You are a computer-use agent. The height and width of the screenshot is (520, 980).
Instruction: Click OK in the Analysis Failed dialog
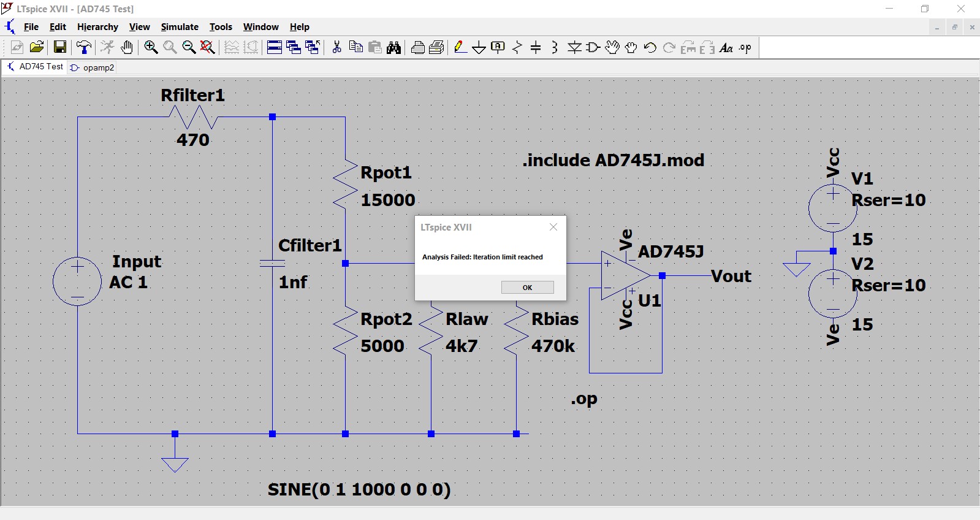point(527,287)
